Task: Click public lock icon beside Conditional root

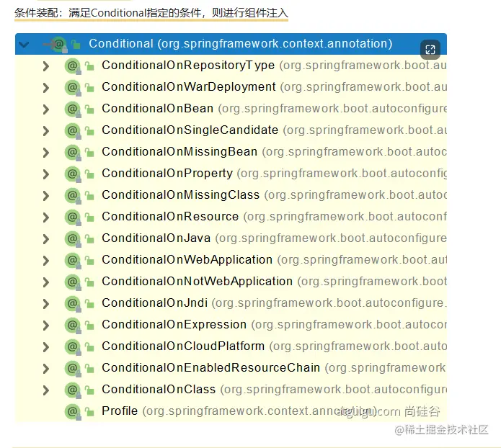Action: (x=76, y=45)
